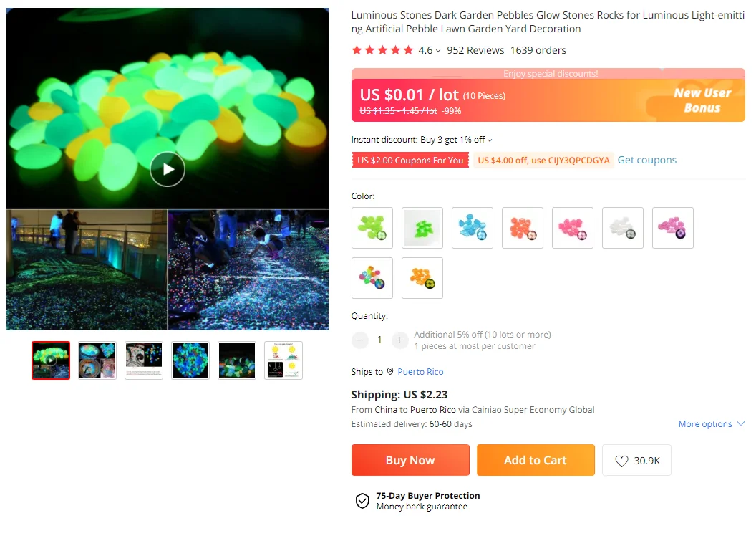The height and width of the screenshot is (536, 756).
Task: Click the Buy Now button
Action: click(x=410, y=460)
